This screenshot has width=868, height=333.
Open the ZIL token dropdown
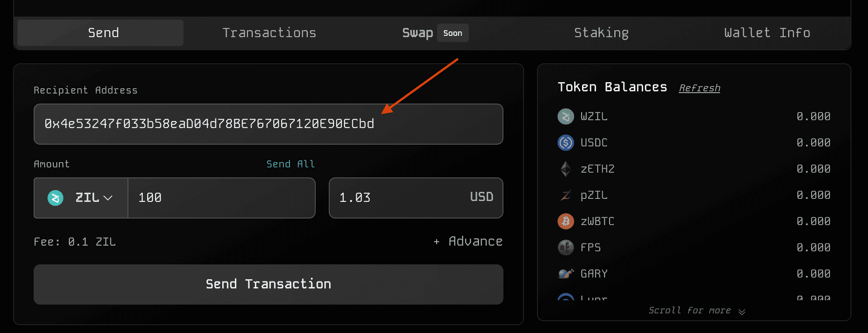coord(81,198)
